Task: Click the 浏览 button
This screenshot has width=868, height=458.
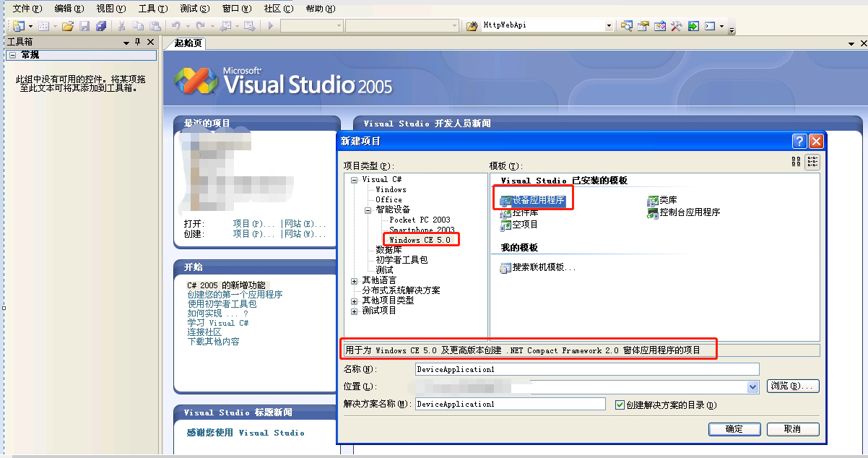Action: (x=792, y=386)
